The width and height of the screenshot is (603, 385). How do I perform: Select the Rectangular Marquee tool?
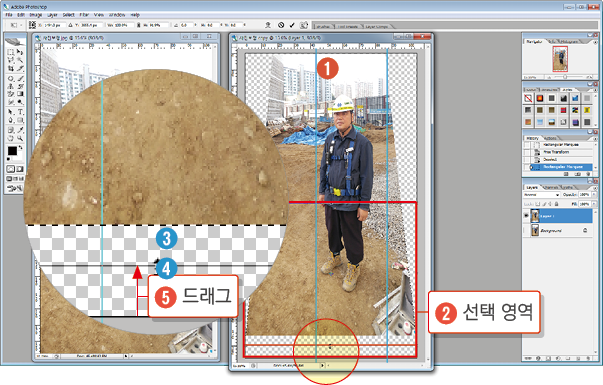coord(10,52)
